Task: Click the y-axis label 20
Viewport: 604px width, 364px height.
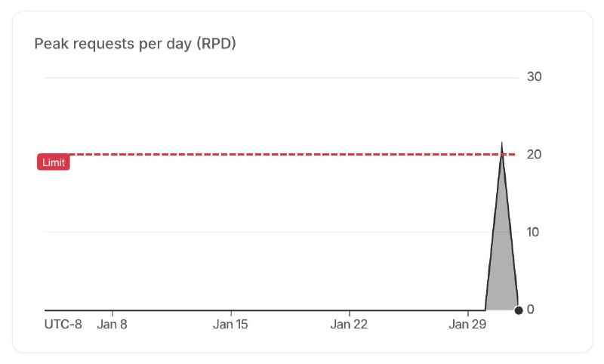Action: (535, 155)
